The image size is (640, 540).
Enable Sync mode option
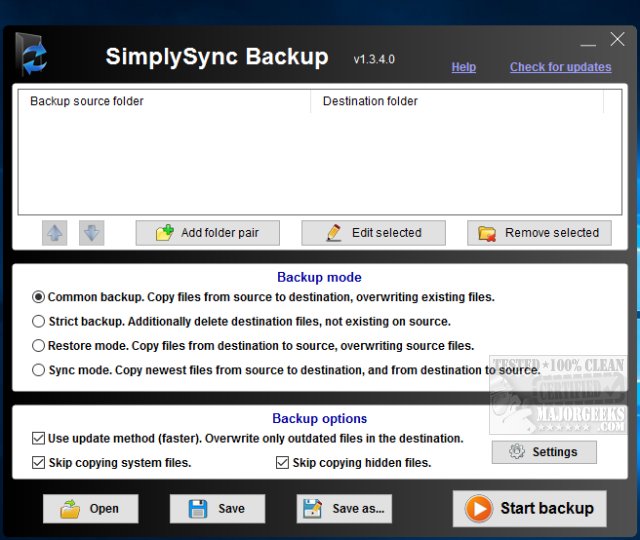(x=39, y=370)
